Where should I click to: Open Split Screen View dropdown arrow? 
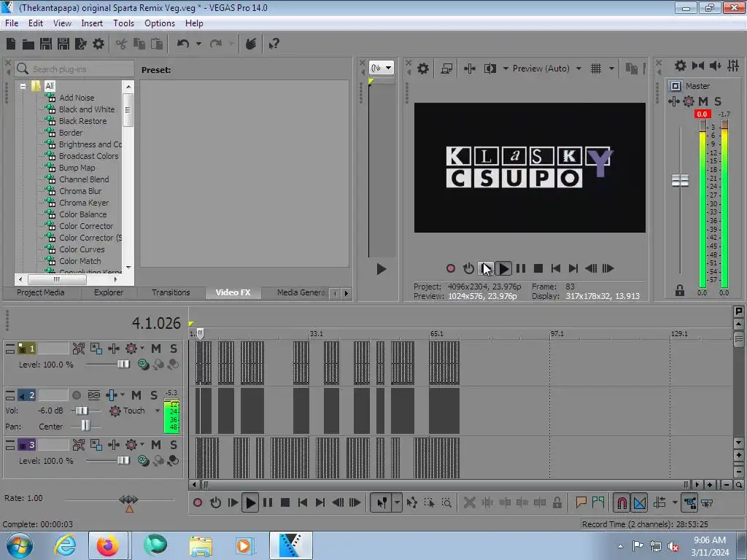(506, 69)
